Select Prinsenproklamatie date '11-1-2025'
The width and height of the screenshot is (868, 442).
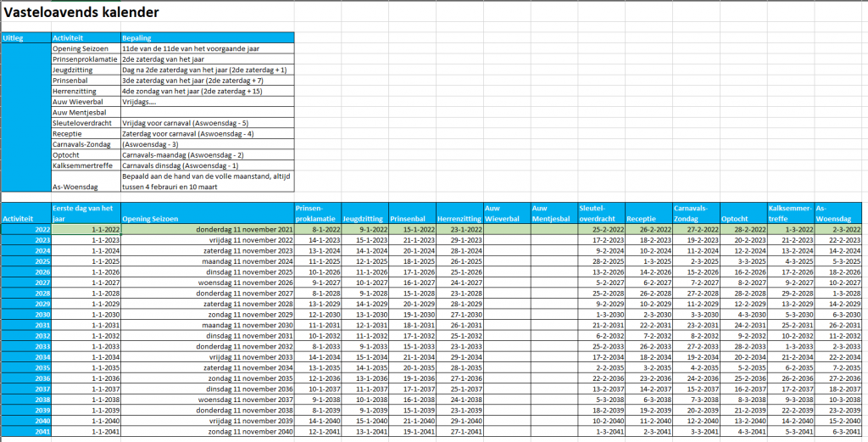[x=318, y=261]
